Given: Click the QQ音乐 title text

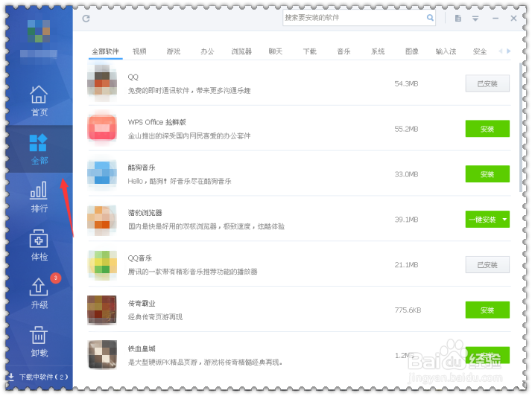Looking at the screenshot, I should [140, 258].
